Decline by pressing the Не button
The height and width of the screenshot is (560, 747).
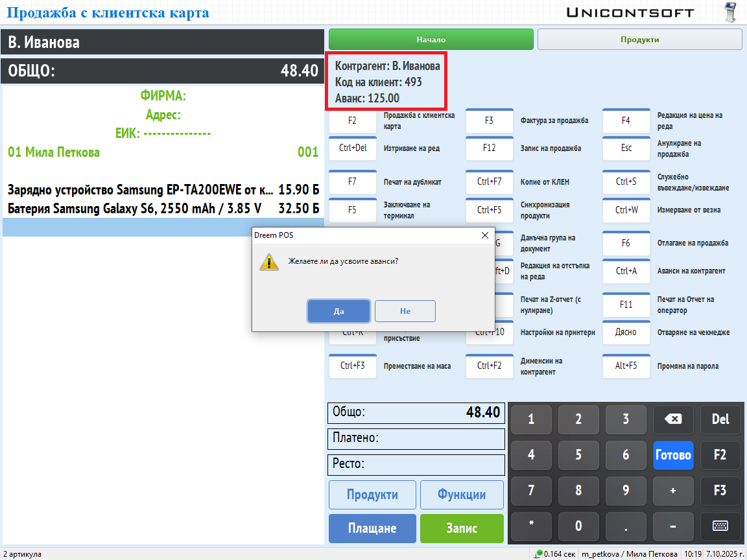405,311
